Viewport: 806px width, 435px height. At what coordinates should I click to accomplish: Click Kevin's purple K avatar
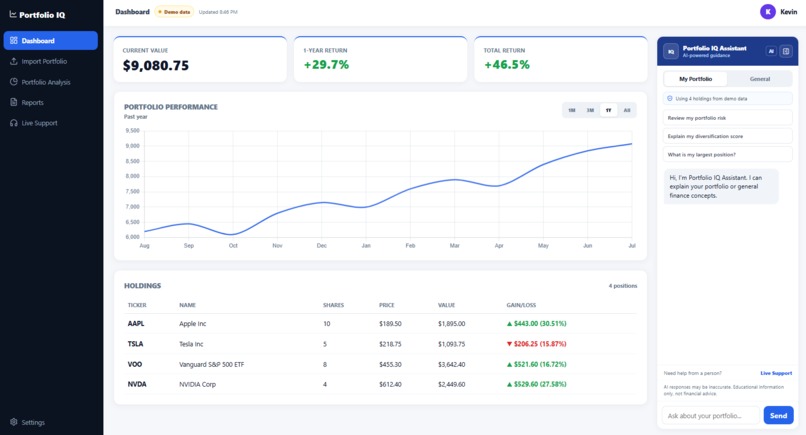tap(768, 11)
